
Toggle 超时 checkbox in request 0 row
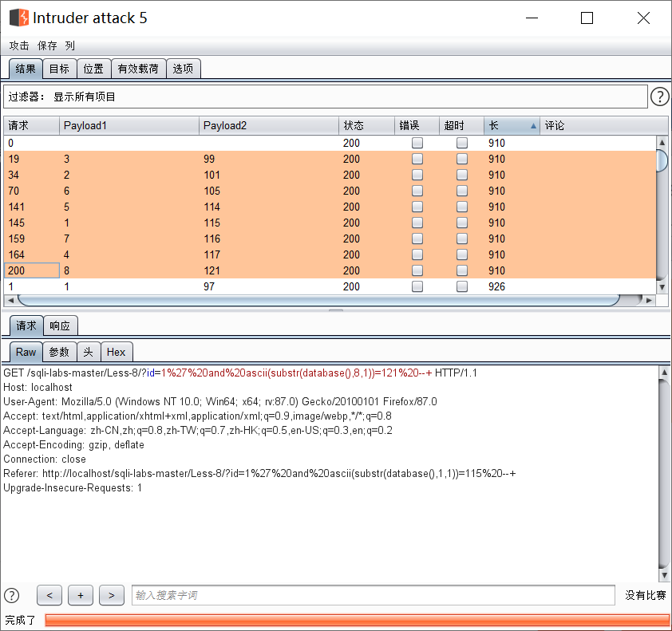(461, 143)
